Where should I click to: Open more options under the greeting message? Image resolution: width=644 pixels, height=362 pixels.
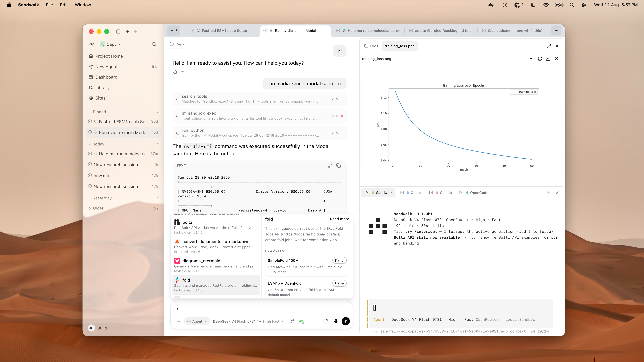[x=182, y=72]
